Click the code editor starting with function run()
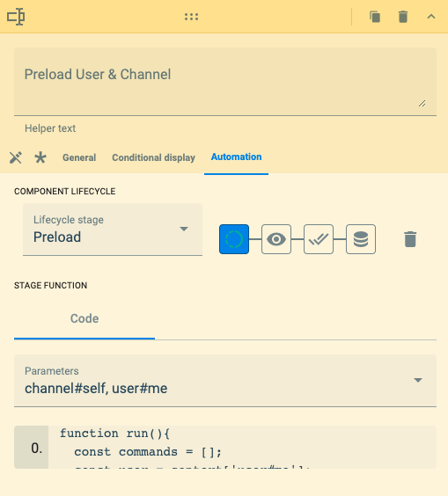Image resolution: width=448 pixels, height=496 pixels. pyautogui.click(x=242, y=447)
